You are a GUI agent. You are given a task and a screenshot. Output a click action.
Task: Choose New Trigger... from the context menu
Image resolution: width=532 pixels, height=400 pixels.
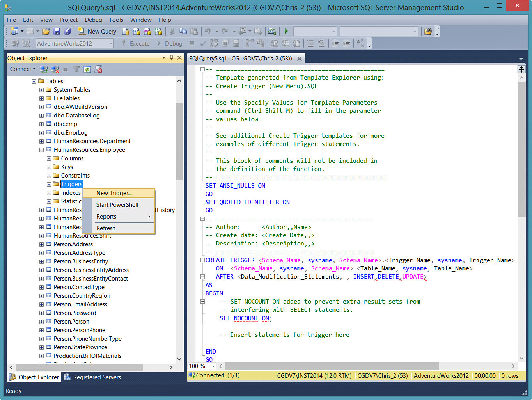click(x=119, y=193)
